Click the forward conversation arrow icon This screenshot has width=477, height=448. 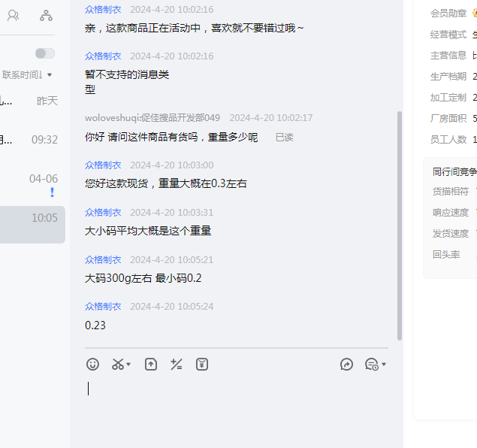(346, 365)
